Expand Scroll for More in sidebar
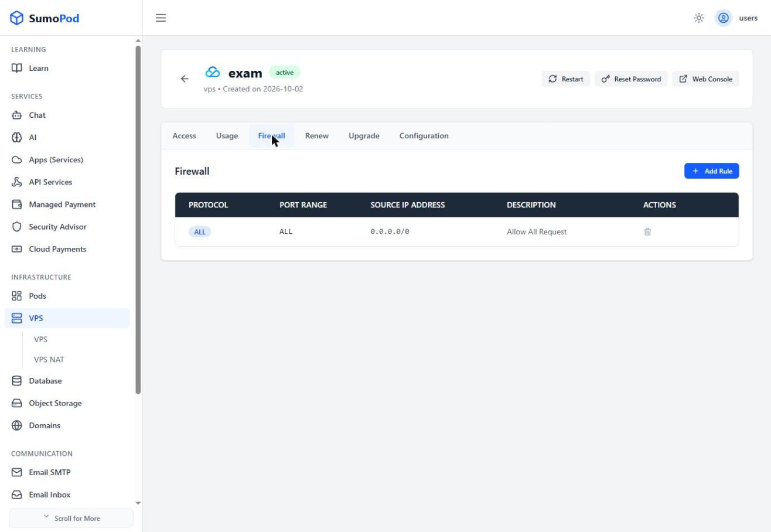This screenshot has height=532, width=771. [x=71, y=518]
